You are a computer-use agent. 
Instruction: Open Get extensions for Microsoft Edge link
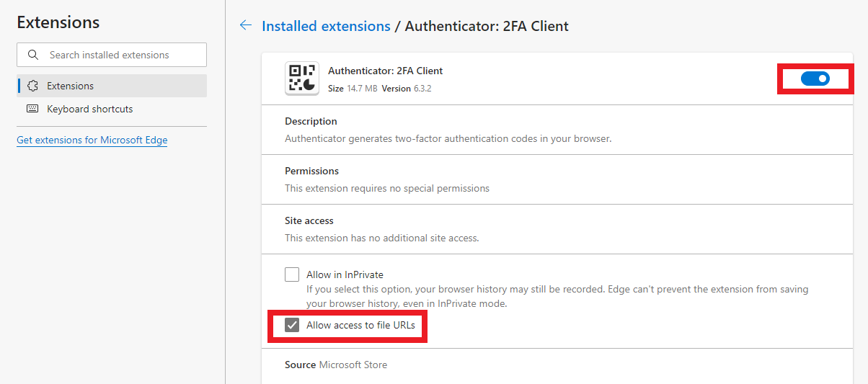(x=92, y=140)
